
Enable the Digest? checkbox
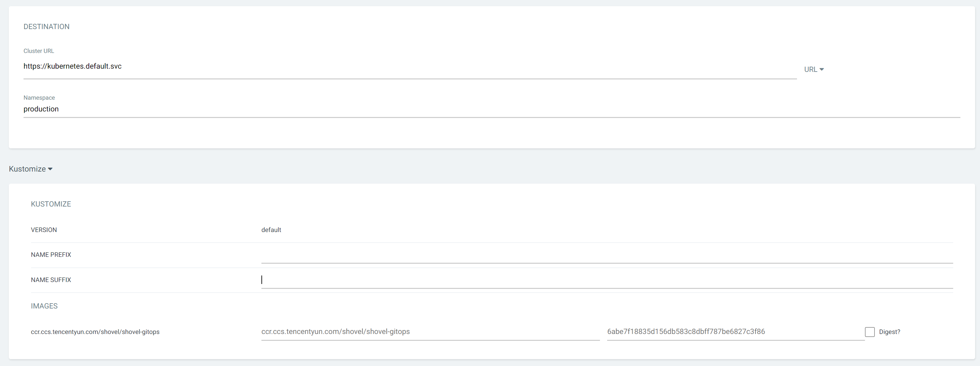pyautogui.click(x=871, y=332)
